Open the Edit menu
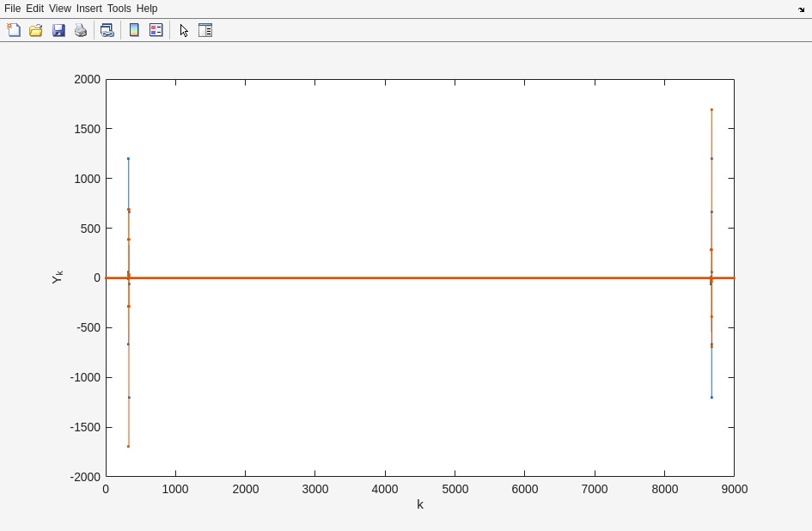812x531 pixels. click(x=34, y=9)
